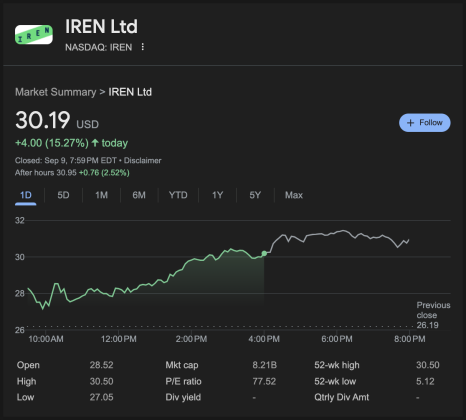Switch to the 5D time range tab
466x420 pixels.
63,195
